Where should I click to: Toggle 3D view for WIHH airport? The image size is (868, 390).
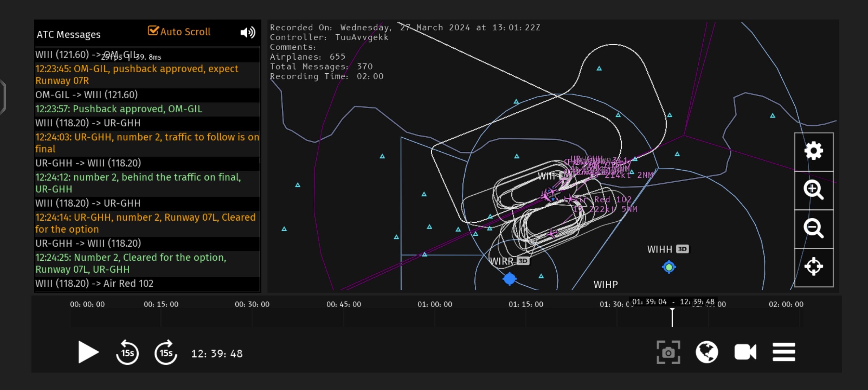[682, 249]
